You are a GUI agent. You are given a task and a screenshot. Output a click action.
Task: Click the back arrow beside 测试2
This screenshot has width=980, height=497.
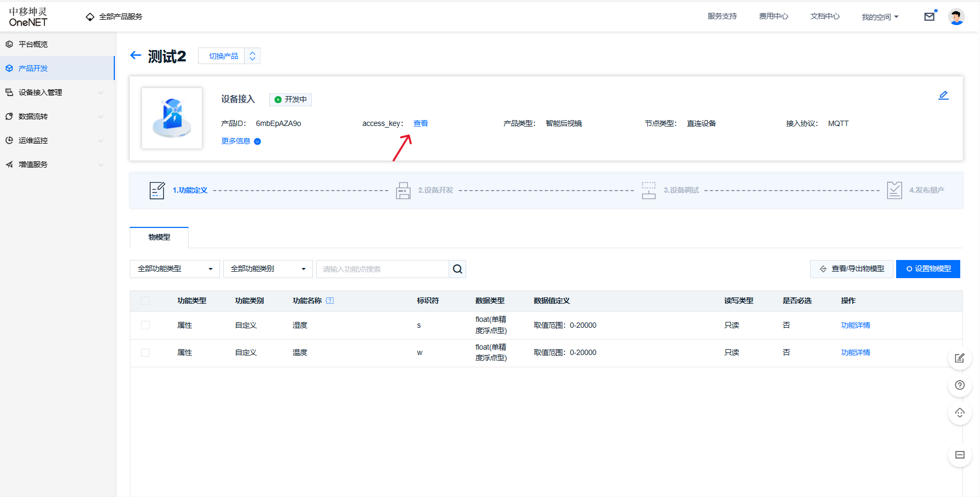(136, 56)
